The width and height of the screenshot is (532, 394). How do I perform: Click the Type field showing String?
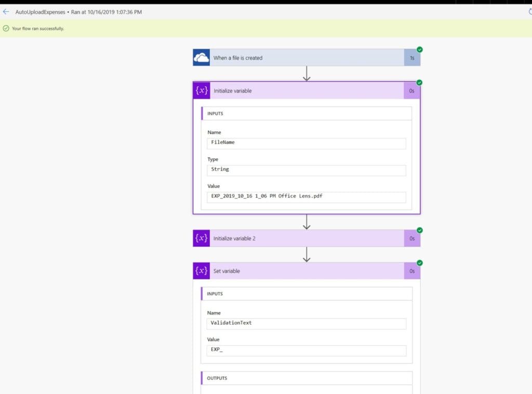(x=307, y=170)
